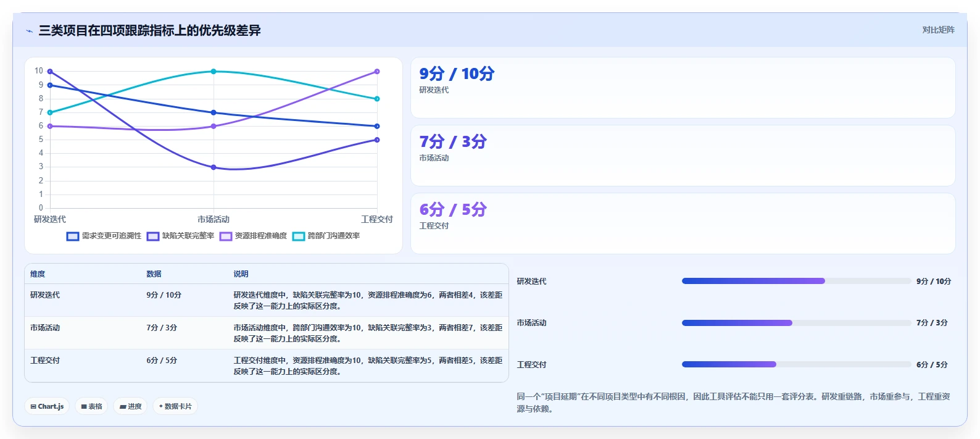Select the 表格 chip
The height and width of the screenshot is (439, 980).
click(x=91, y=406)
